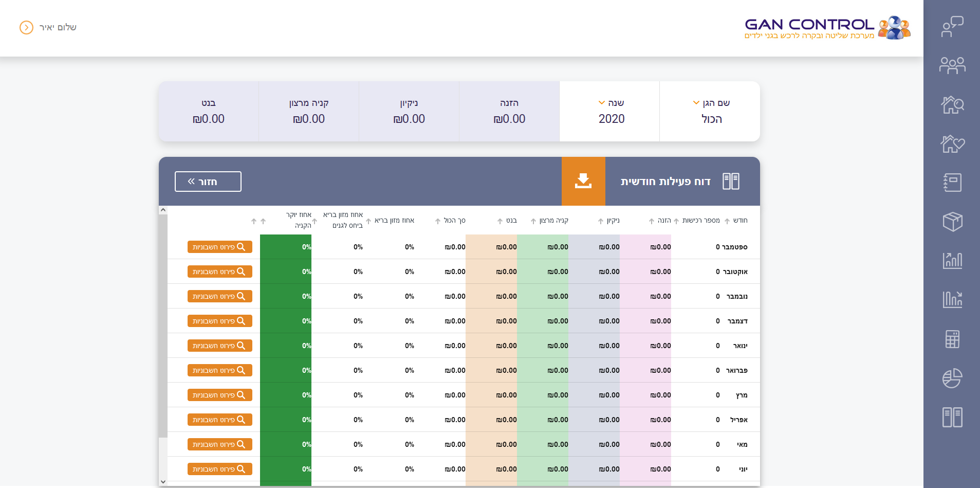Open פירוט חשבוניות for מרץ
The height and width of the screenshot is (488, 980).
[220, 395]
